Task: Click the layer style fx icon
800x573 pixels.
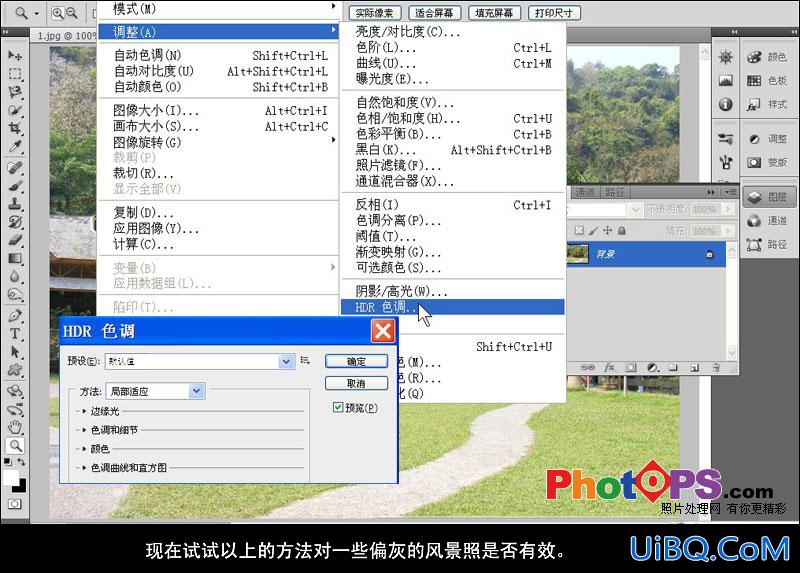Action: 609,367
